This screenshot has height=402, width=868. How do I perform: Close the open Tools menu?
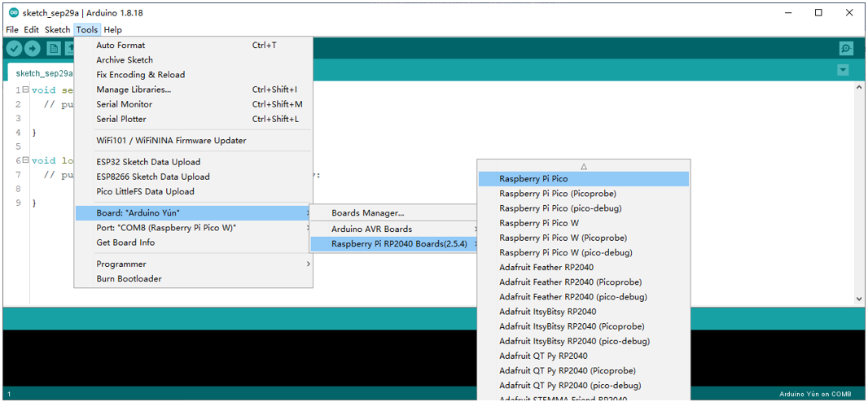[x=87, y=30]
